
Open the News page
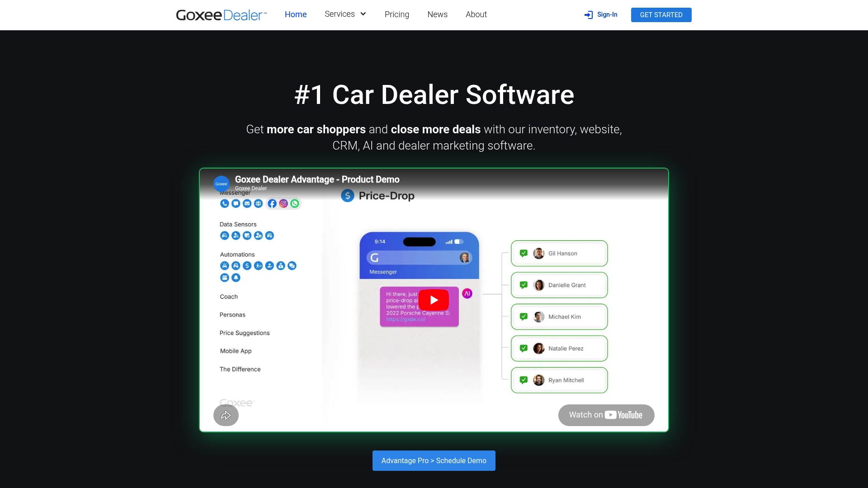tap(437, 14)
